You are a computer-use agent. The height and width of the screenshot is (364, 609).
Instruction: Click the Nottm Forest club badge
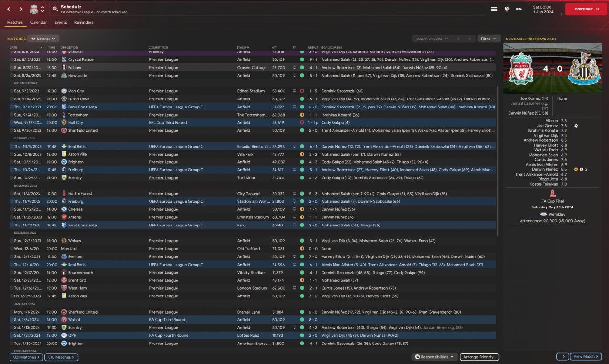coord(64,194)
